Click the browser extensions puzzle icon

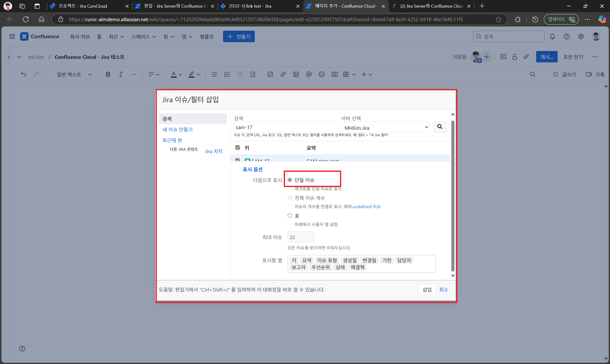[x=518, y=19]
